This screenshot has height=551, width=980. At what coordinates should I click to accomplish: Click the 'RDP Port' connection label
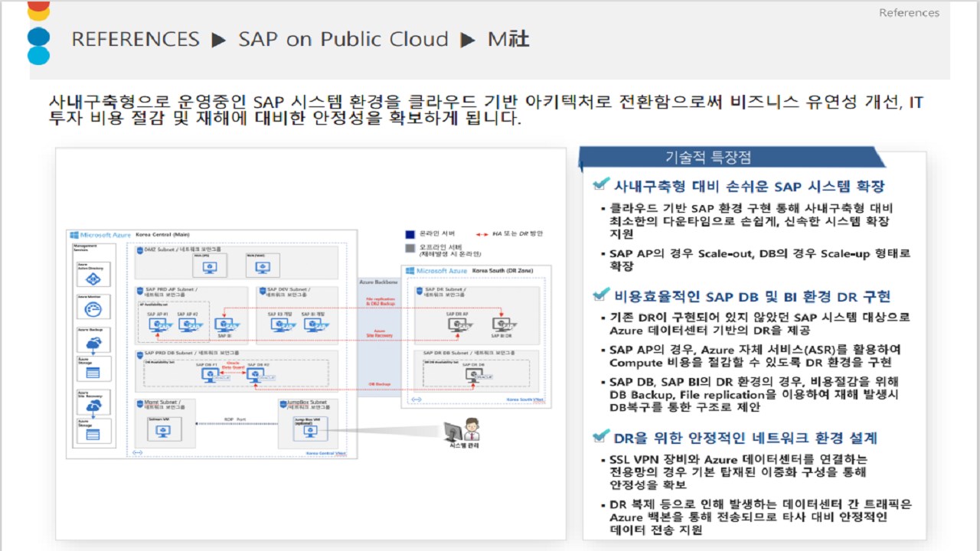[235, 419]
